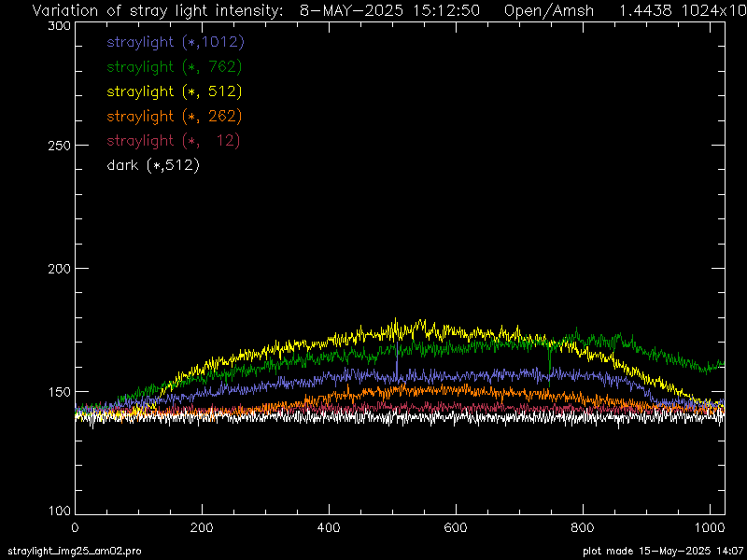
Task: Click the time 15:12:50 in the title
Action: pyautogui.click(x=446, y=10)
